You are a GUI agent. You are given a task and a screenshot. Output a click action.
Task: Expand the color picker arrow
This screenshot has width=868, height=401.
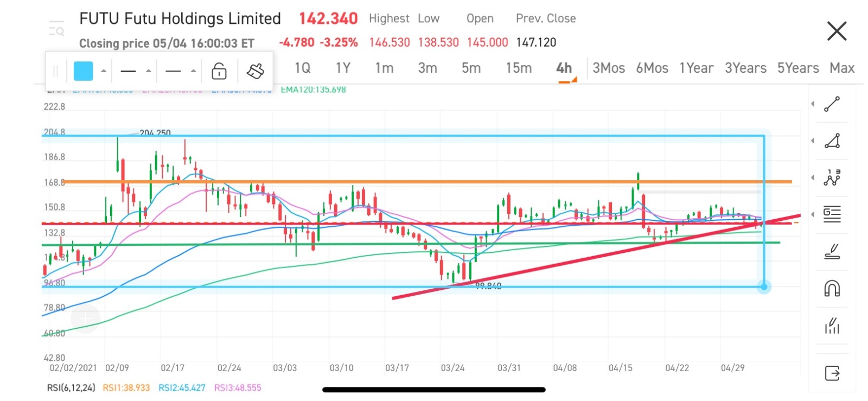pyautogui.click(x=103, y=71)
